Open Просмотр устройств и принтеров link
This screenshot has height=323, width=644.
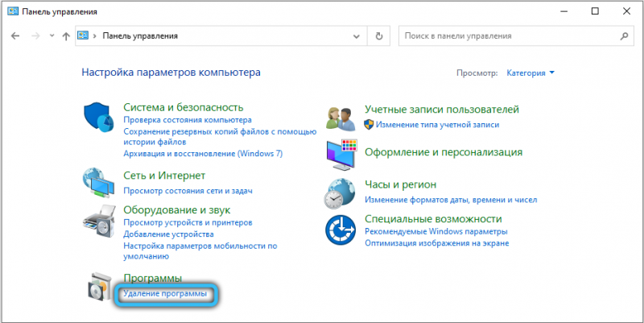[x=188, y=223]
